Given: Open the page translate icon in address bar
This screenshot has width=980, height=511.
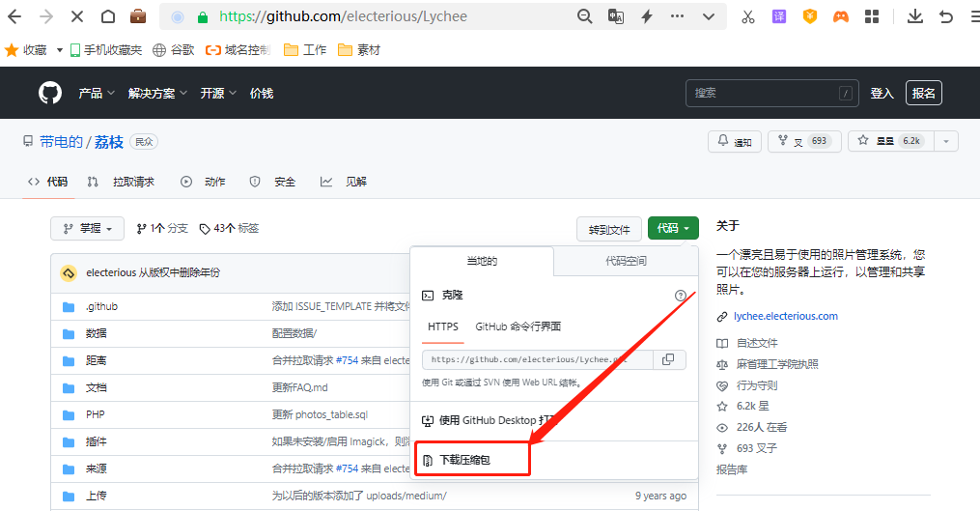Looking at the screenshot, I should click(616, 16).
